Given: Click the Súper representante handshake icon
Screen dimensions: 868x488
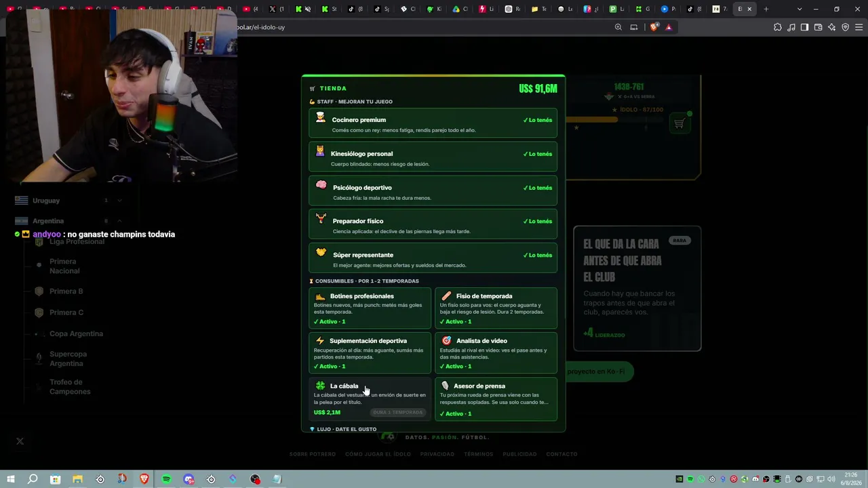Looking at the screenshot, I should pyautogui.click(x=321, y=252).
